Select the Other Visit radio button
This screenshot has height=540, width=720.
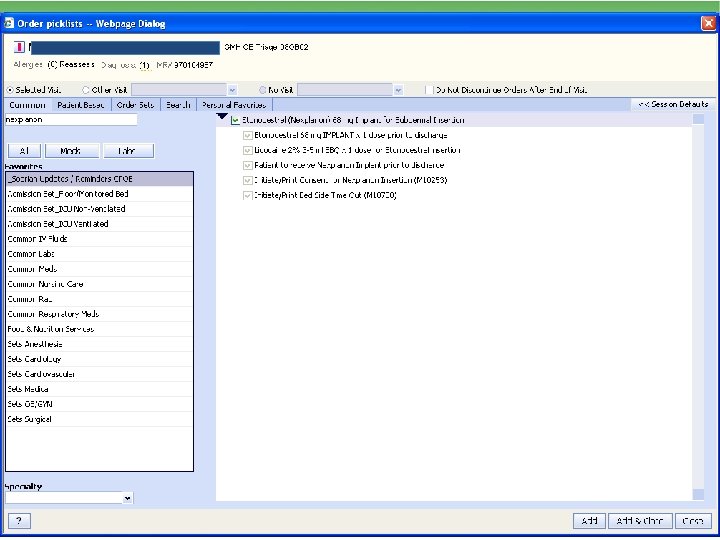[x=85, y=90]
